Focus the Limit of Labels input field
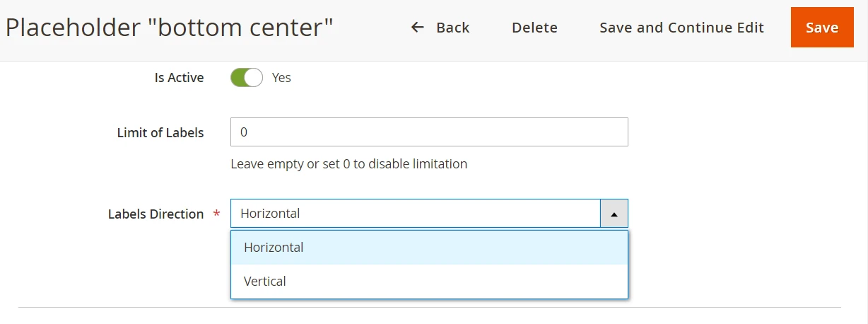Image resolution: width=868 pixels, height=324 pixels. coord(429,132)
